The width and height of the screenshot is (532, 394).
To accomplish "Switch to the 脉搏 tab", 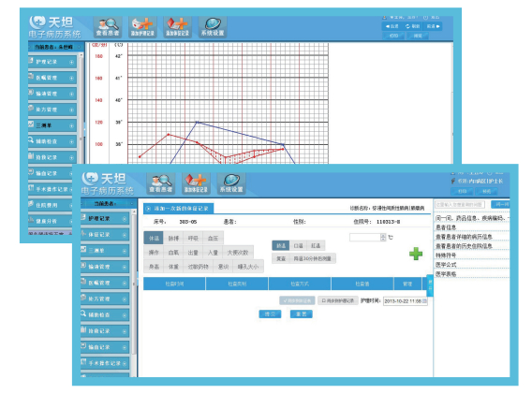I will tap(173, 239).
